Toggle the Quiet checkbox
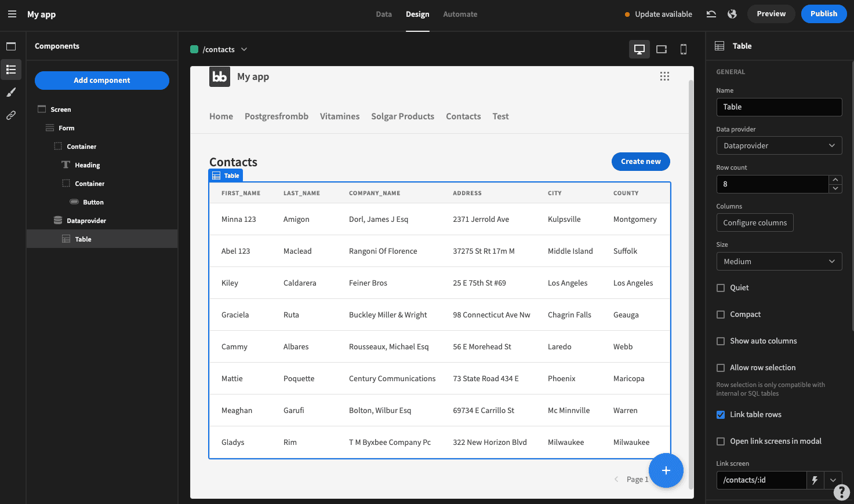The width and height of the screenshot is (854, 504). tap(721, 288)
